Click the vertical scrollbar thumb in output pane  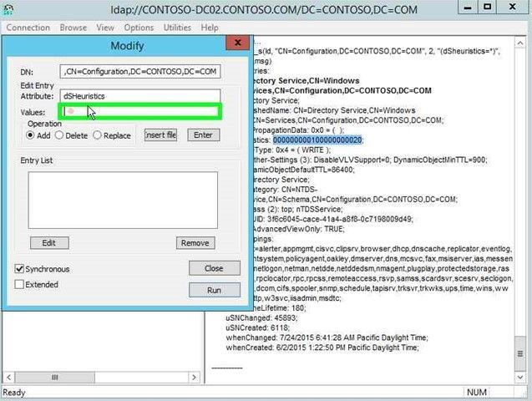tap(519, 354)
